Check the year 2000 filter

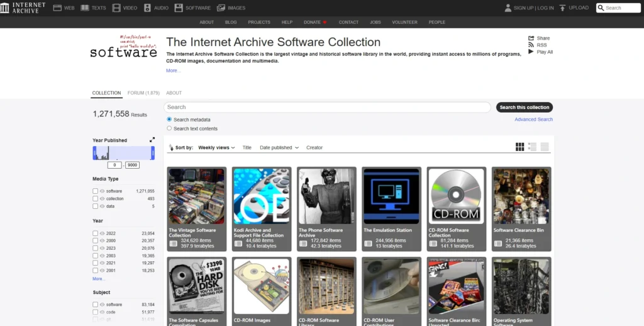(x=96, y=240)
